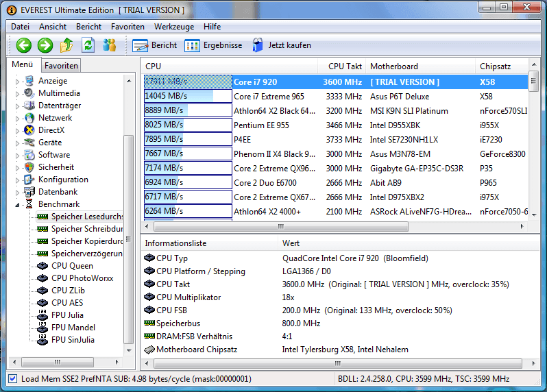Select the Datenträger drive icon
Screen dimensions: 547x392
point(29,106)
